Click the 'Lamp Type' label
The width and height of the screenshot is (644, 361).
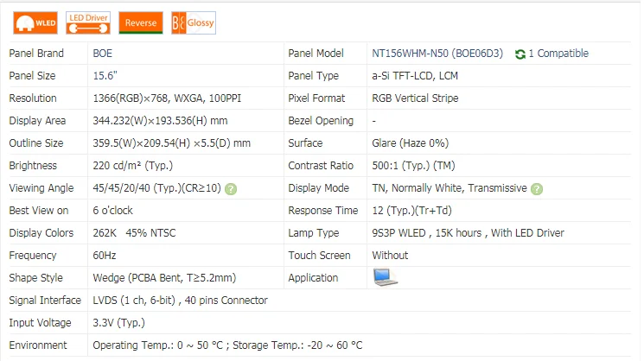(314, 233)
